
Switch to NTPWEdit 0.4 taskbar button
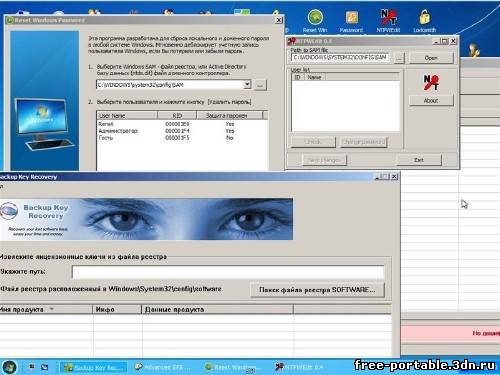click(x=300, y=367)
